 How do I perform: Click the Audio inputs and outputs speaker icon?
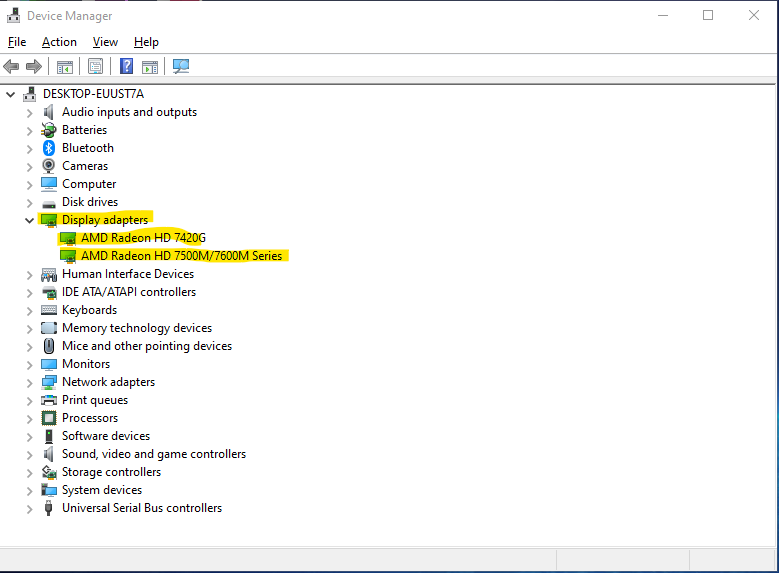pyautogui.click(x=49, y=112)
